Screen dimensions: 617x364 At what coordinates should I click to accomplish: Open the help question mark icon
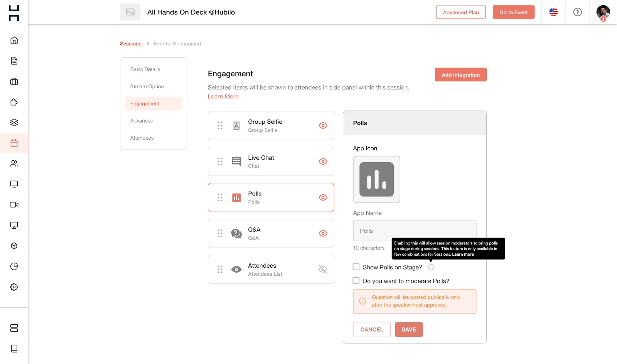[x=578, y=12]
